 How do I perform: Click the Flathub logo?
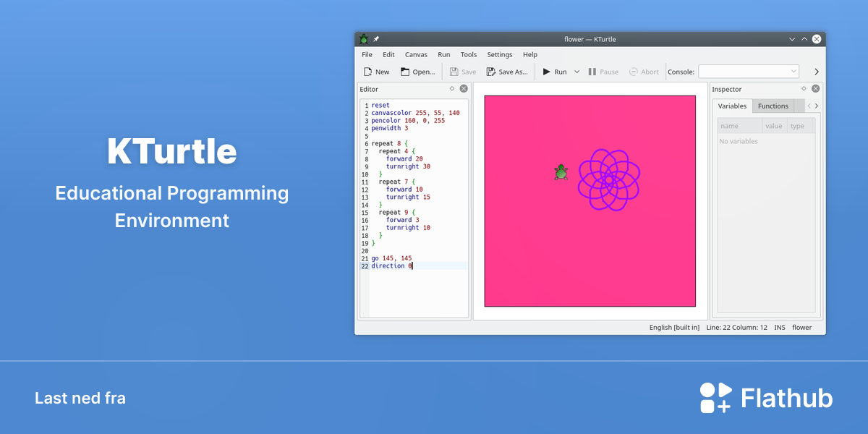pyautogui.click(x=766, y=398)
